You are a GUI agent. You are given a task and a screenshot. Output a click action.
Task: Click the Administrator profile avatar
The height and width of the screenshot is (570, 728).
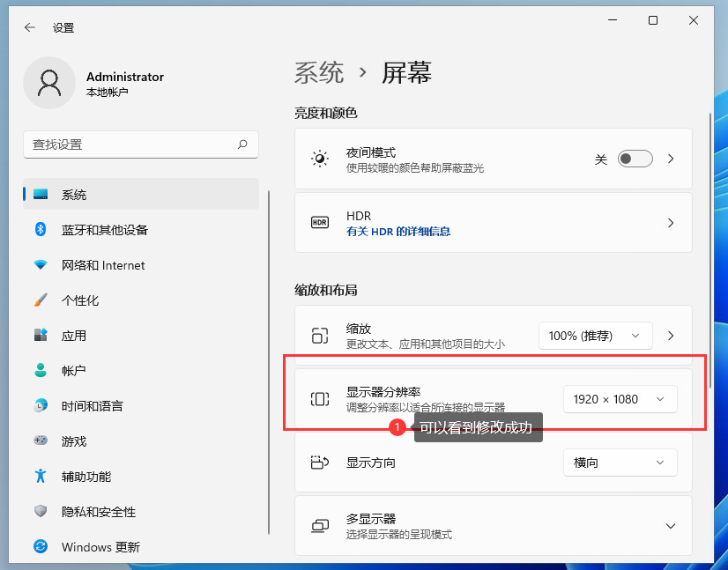pos(48,83)
